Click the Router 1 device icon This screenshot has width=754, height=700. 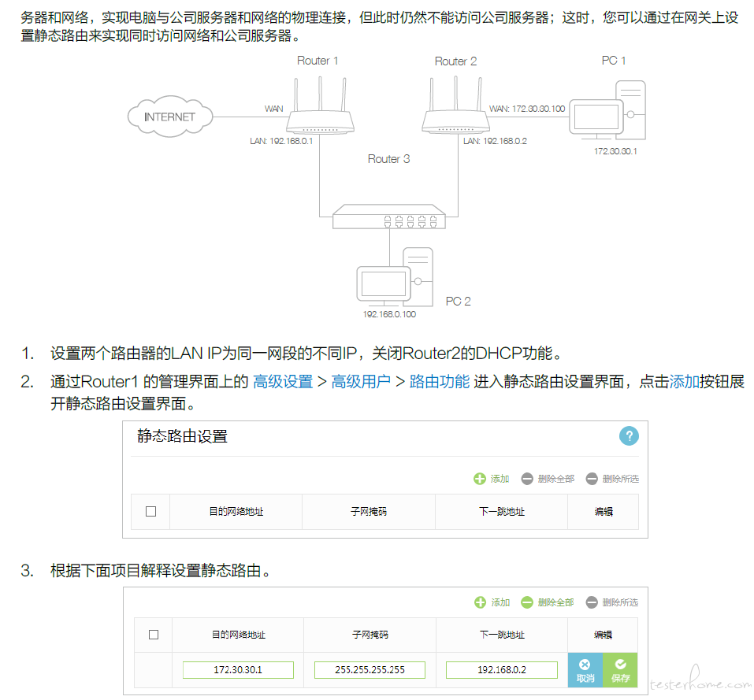(x=320, y=106)
